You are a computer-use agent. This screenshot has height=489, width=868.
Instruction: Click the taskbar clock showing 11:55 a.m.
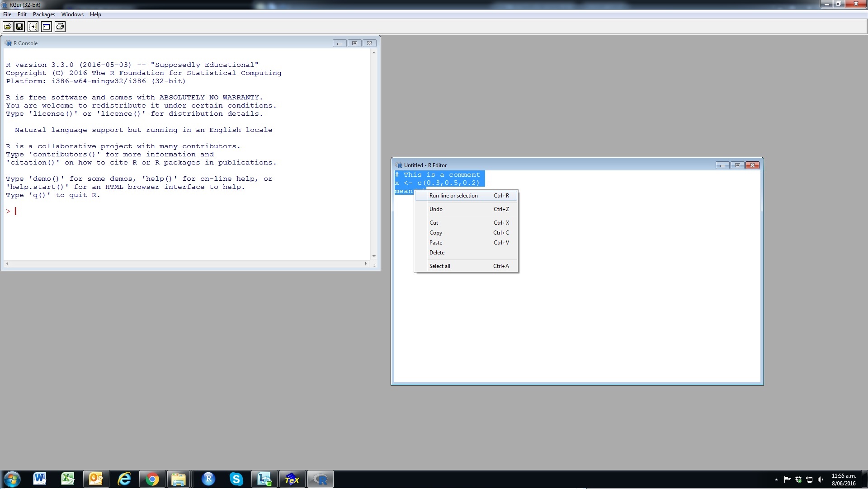[x=844, y=480]
